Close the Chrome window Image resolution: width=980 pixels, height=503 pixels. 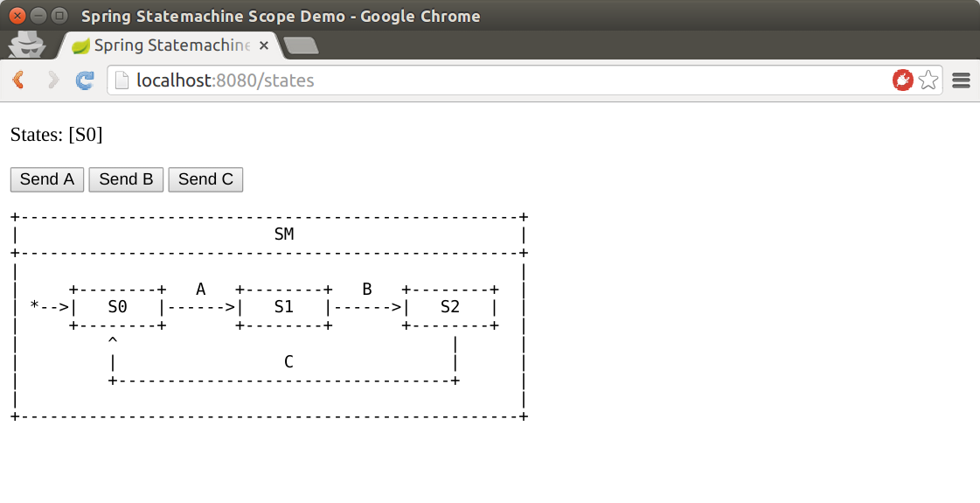18,16
